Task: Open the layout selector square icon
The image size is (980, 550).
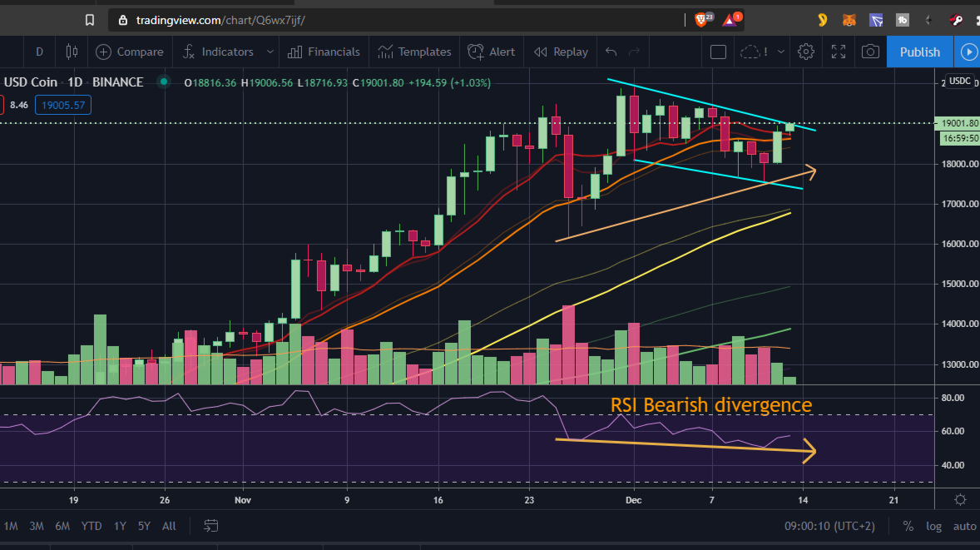Action: tap(718, 52)
